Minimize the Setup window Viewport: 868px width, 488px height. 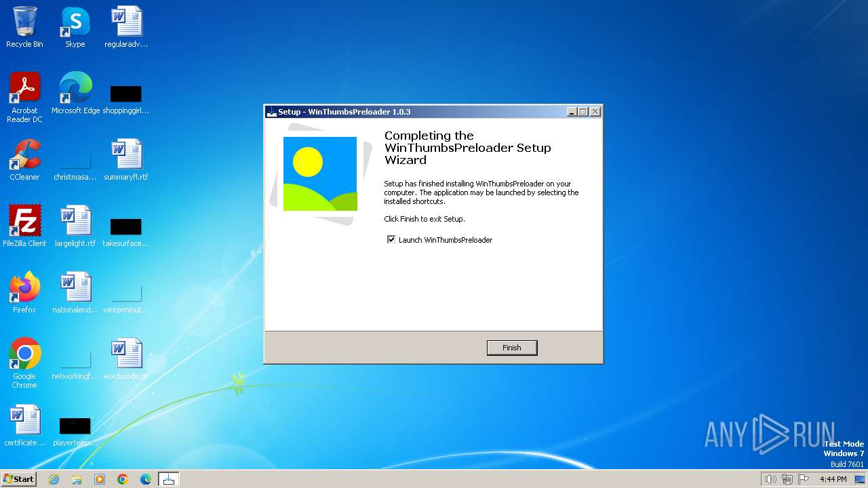pos(572,112)
